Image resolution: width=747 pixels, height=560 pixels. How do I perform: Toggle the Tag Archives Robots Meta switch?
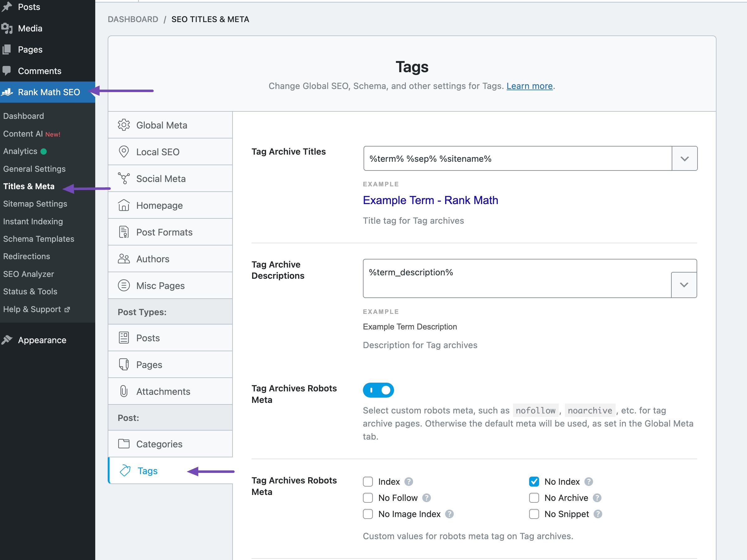(378, 390)
